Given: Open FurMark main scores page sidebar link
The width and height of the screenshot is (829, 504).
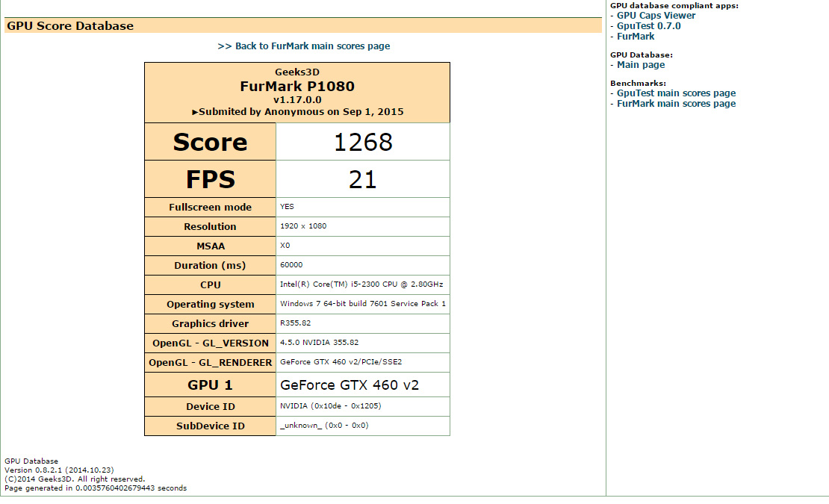Looking at the screenshot, I should [x=676, y=104].
